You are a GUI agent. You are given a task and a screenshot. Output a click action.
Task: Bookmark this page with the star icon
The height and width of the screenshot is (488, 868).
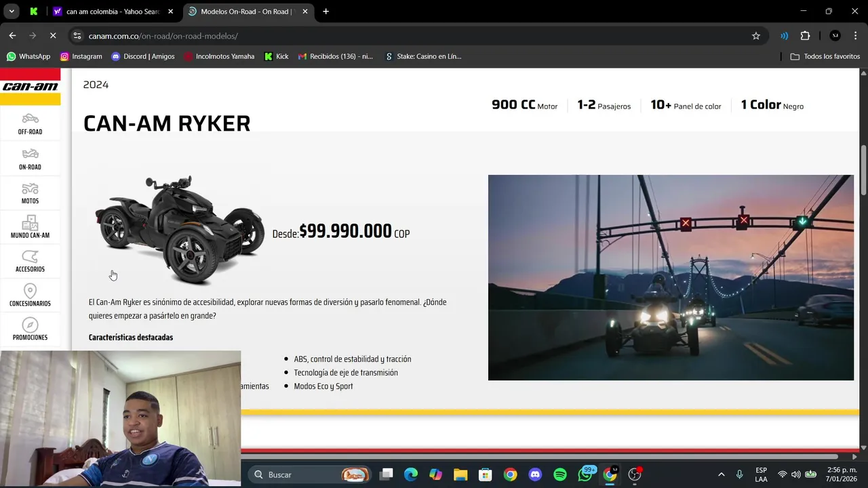pos(756,36)
